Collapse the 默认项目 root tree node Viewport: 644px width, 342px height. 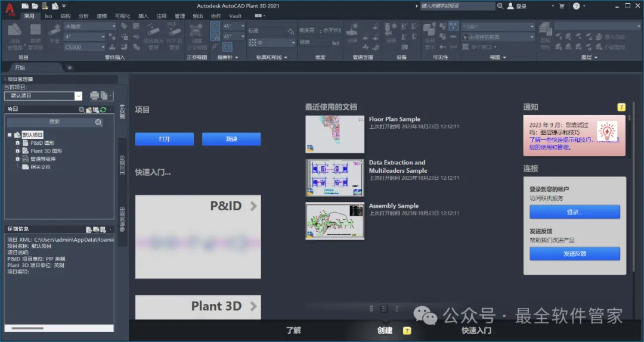[x=10, y=135]
